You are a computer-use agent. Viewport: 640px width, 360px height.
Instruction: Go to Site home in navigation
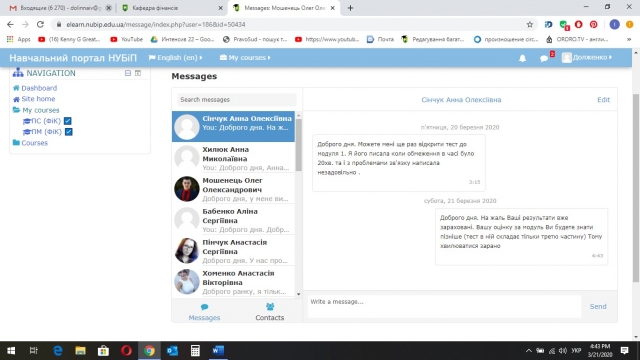(x=38, y=99)
